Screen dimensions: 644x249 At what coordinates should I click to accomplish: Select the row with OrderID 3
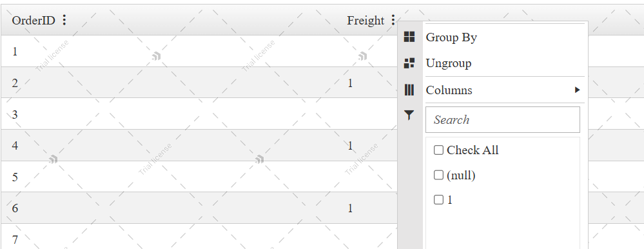pos(199,114)
